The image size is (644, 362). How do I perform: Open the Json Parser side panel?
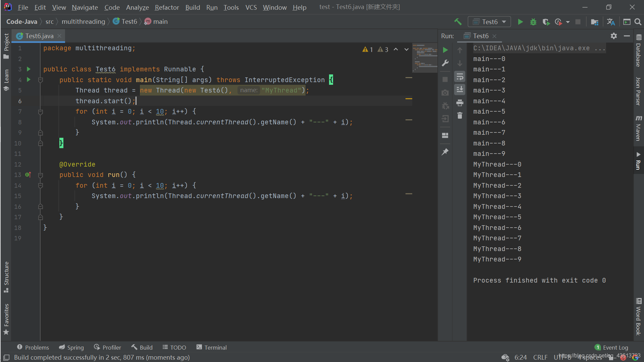[x=638, y=91]
